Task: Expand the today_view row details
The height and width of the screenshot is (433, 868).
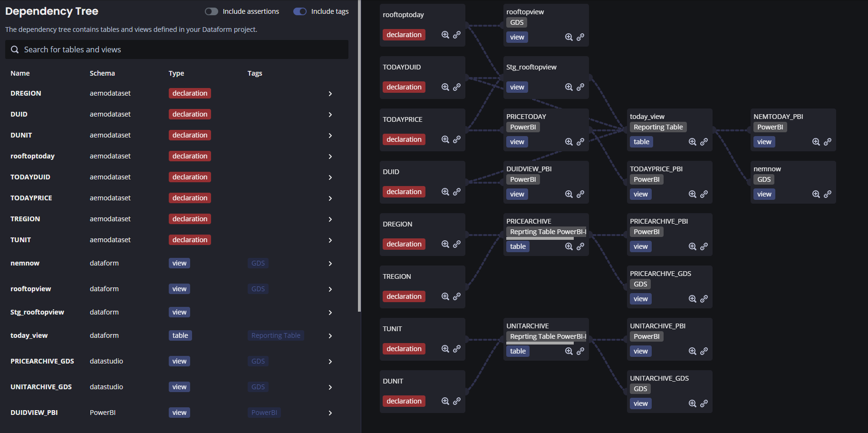Action: [330, 335]
